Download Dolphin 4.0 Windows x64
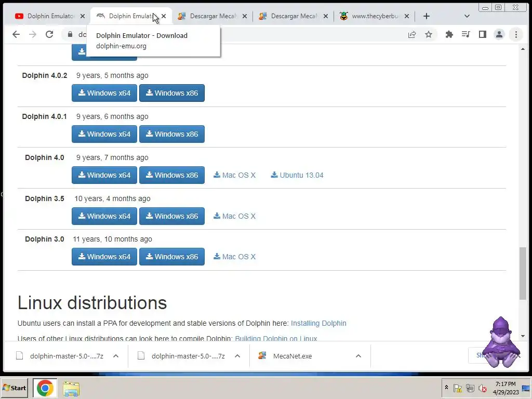 (x=104, y=175)
